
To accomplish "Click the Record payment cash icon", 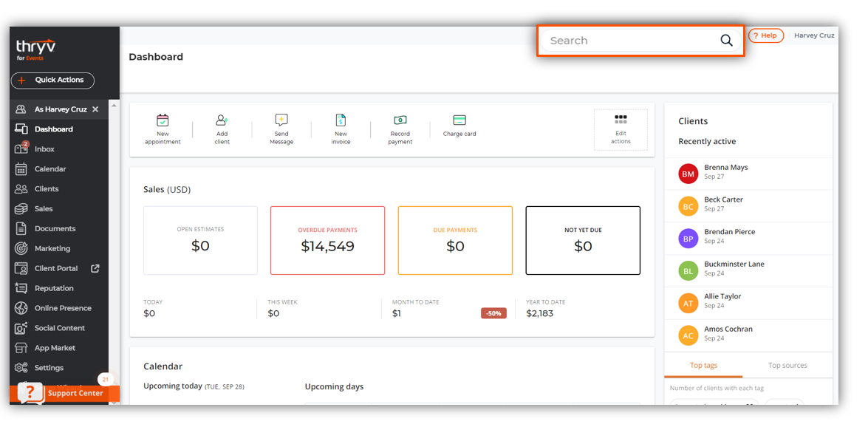I will (400, 120).
